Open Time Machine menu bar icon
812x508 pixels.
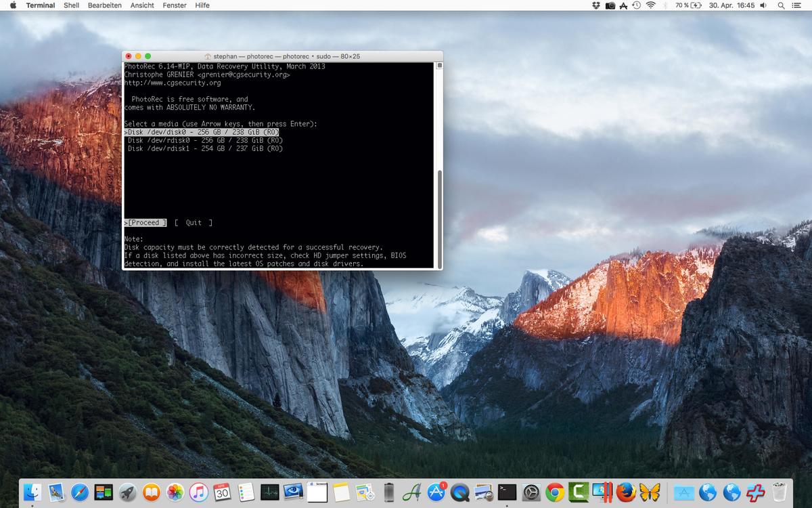pyautogui.click(x=637, y=5)
